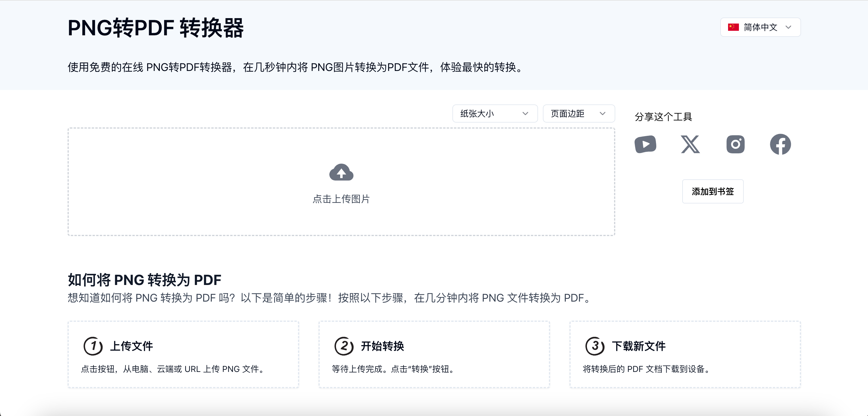Click the 下载新文件 step heading
Screen dimensions: 868x416
[x=638, y=346]
